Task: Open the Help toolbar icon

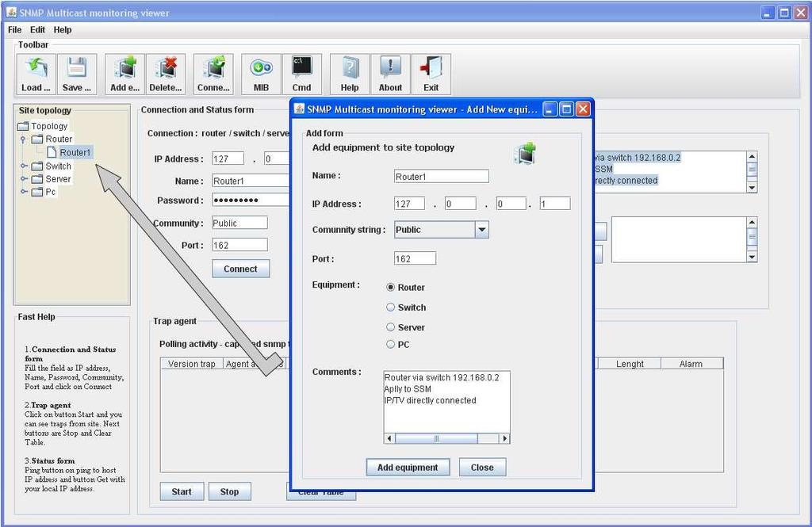Action: pyautogui.click(x=350, y=74)
